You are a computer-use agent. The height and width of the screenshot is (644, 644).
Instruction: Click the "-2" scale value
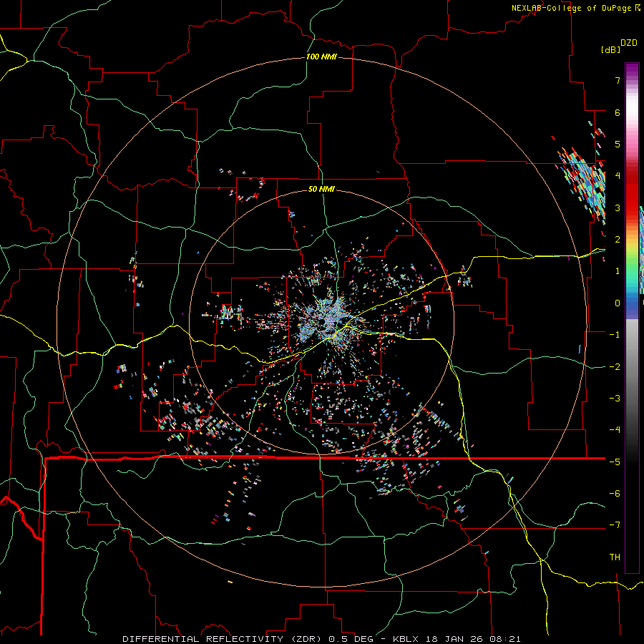(615, 366)
